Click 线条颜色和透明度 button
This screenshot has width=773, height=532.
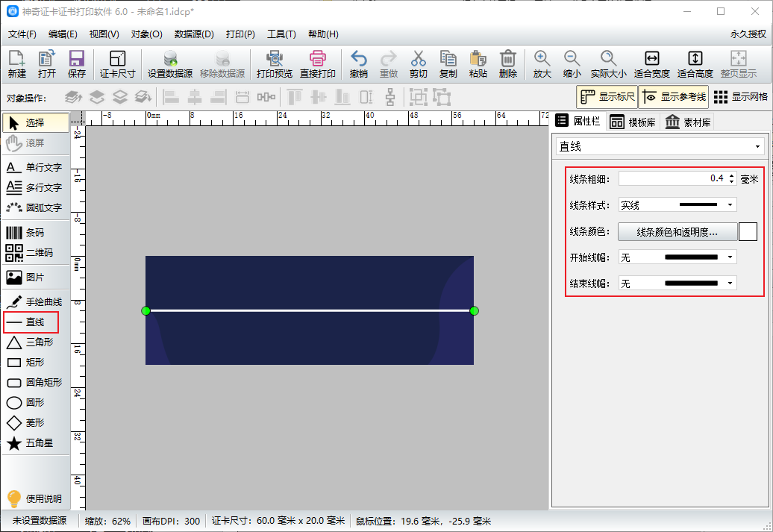point(677,232)
